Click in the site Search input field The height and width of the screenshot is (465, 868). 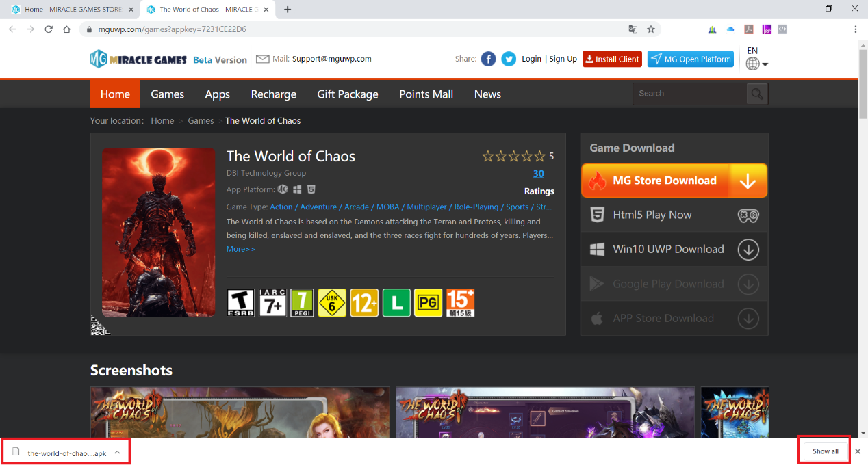click(690, 94)
